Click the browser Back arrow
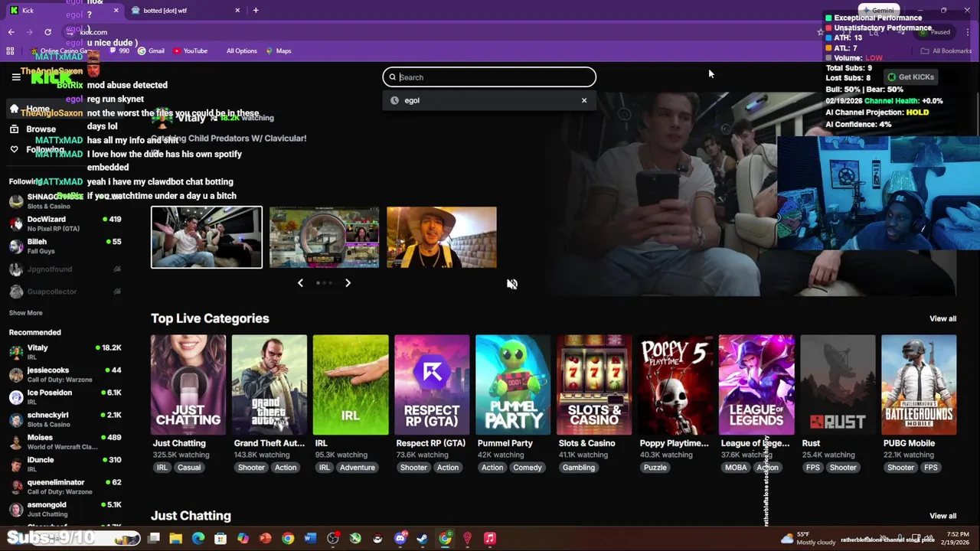Viewport: 980px width, 551px height. coord(11,32)
